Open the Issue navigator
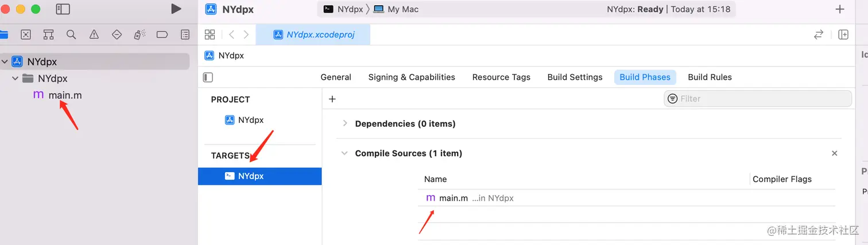This screenshot has width=868, height=245. pos(94,34)
